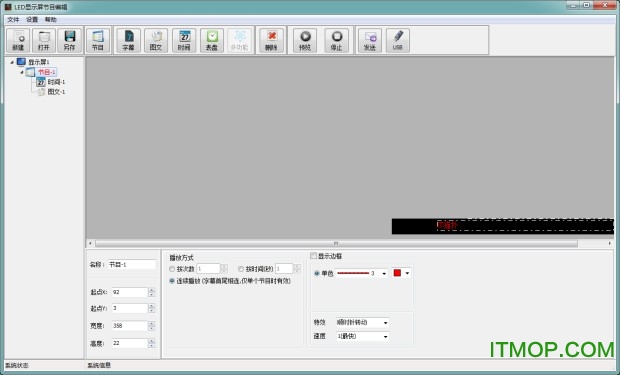
Task: Add a time element via 时间 calendar icon
Action: pyautogui.click(x=184, y=40)
